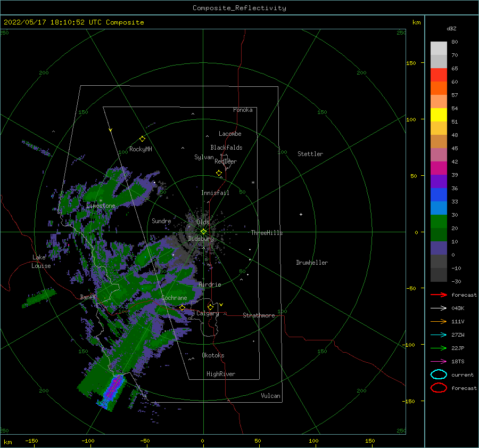Click the Didsbury label
The width and height of the screenshot is (479, 448).
(x=201, y=239)
